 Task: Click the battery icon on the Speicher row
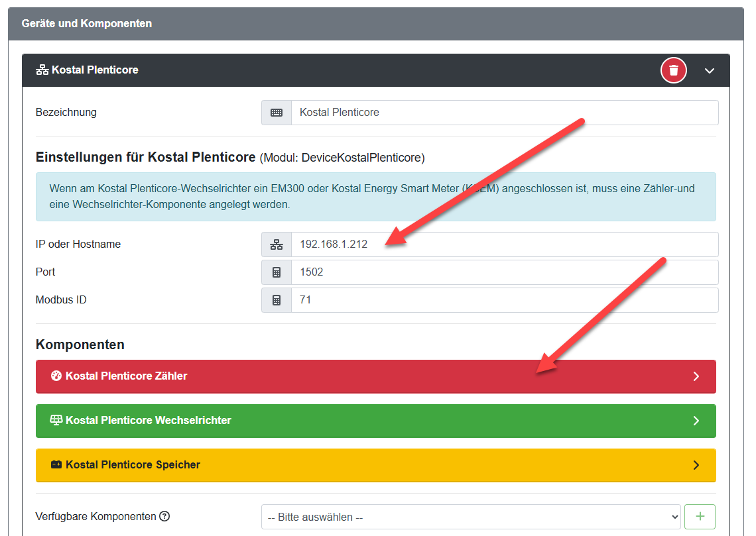pyautogui.click(x=56, y=464)
